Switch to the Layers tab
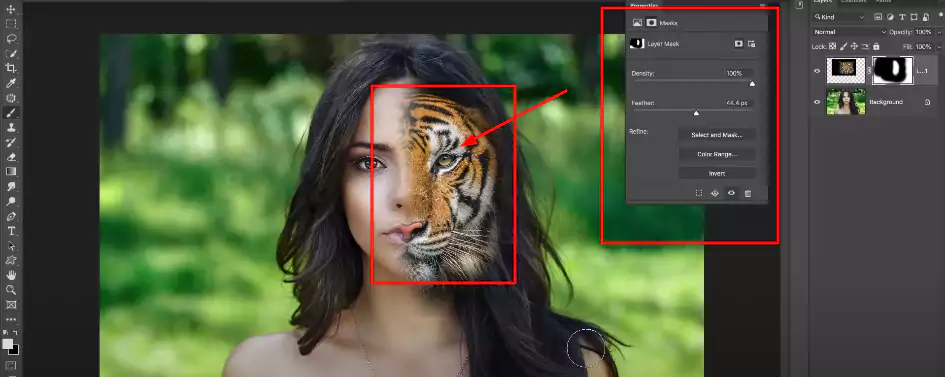Viewport: 945px width, 377px height. pos(822,2)
